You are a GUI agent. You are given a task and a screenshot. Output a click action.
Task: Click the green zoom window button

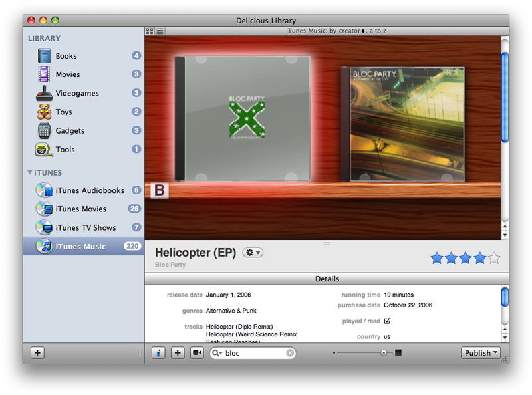point(55,21)
